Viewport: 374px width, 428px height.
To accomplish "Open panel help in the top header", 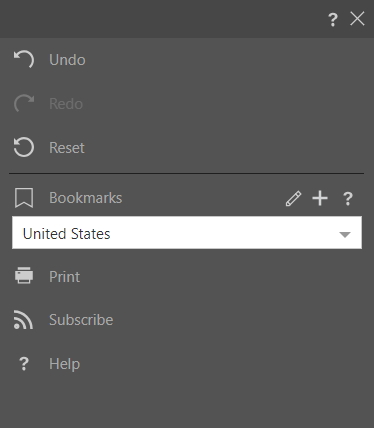I will pos(333,20).
